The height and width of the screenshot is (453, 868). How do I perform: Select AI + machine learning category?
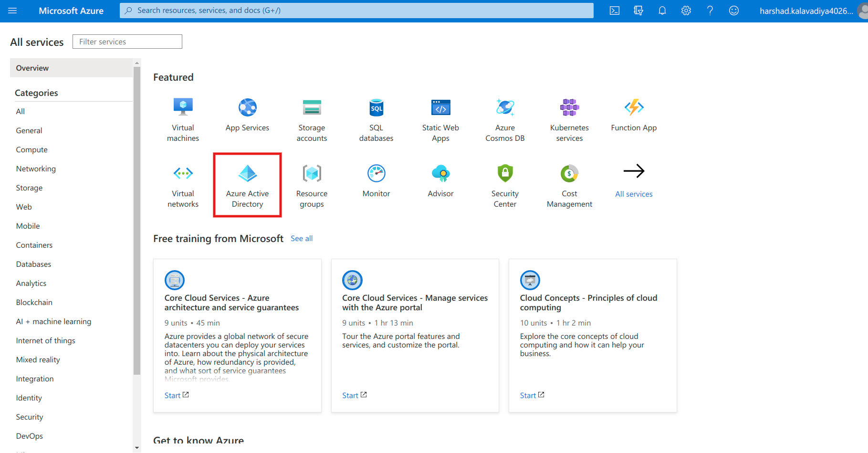53,321
